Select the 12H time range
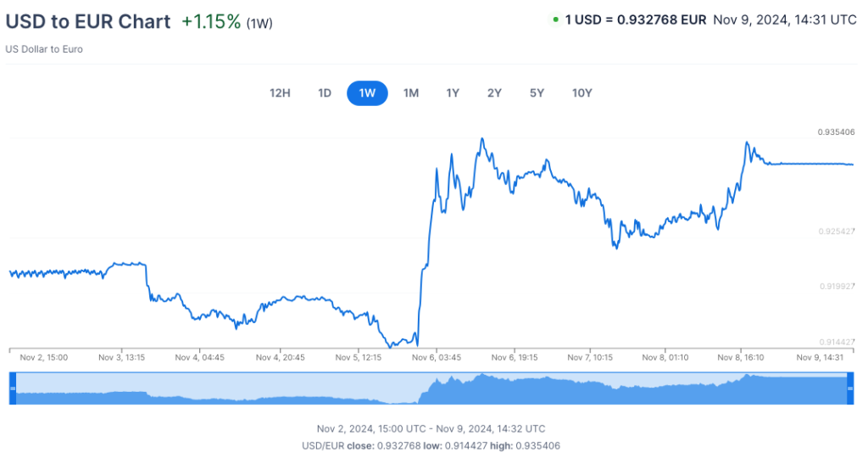The height and width of the screenshot is (458, 868). (x=280, y=93)
